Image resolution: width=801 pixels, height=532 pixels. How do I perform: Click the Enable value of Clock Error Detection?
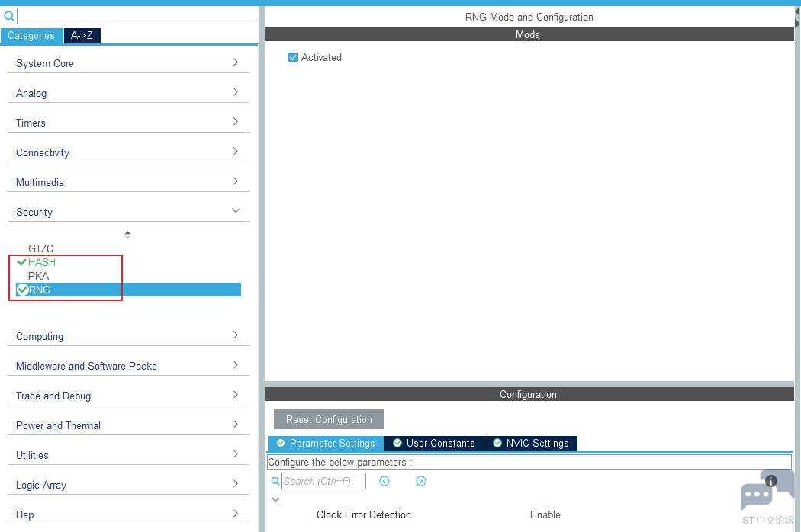click(x=545, y=514)
